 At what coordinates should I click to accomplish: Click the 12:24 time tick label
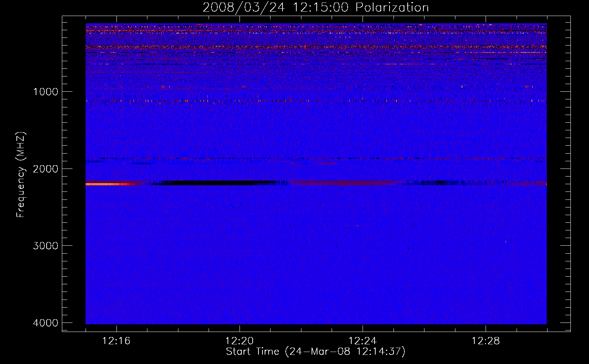coord(363,341)
